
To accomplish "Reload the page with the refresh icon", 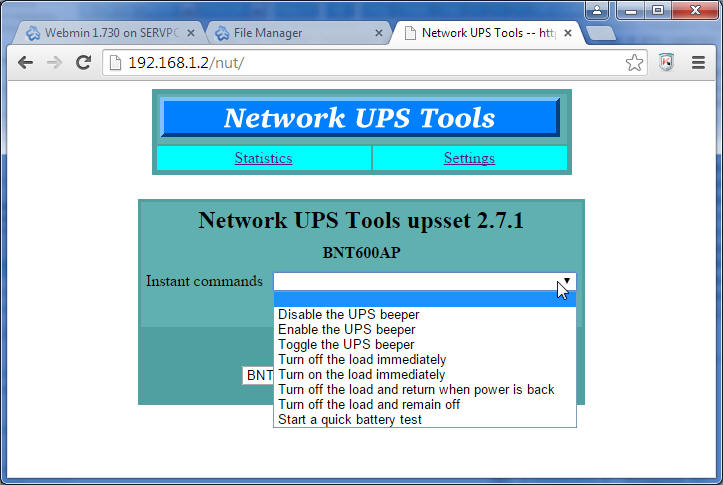I will click(83, 62).
